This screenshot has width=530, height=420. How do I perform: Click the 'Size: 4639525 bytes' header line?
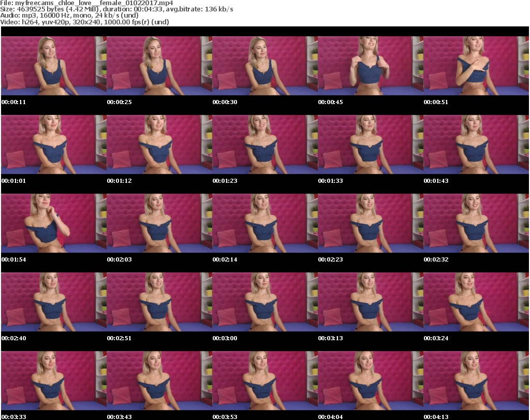116,9
